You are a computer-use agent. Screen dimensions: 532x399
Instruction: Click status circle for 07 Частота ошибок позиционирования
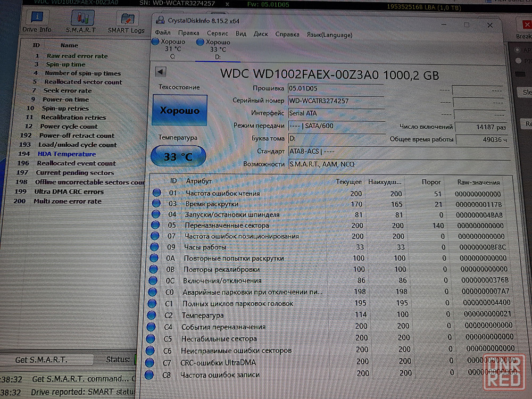point(155,236)
